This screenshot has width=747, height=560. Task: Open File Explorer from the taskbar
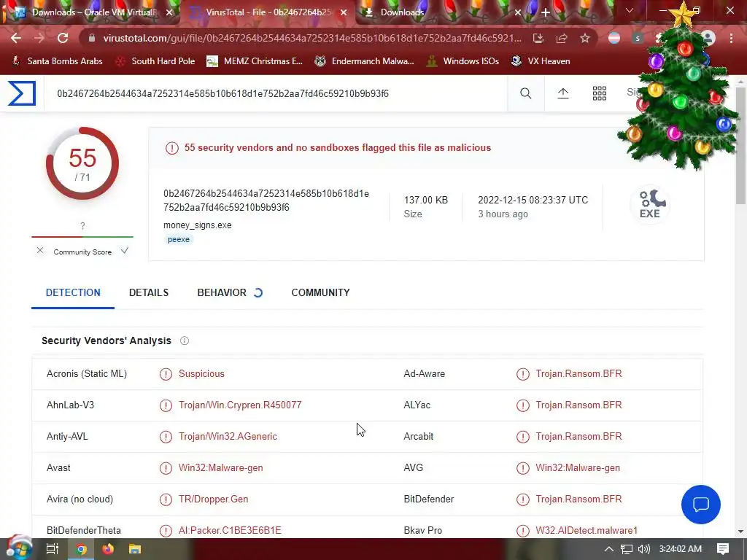(x=135, y=549)
